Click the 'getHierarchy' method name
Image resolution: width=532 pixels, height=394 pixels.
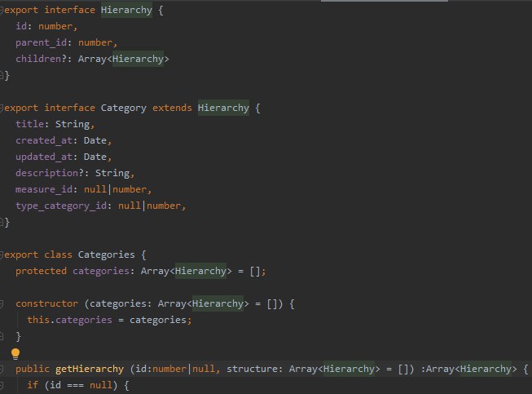[x=90, y=369]
